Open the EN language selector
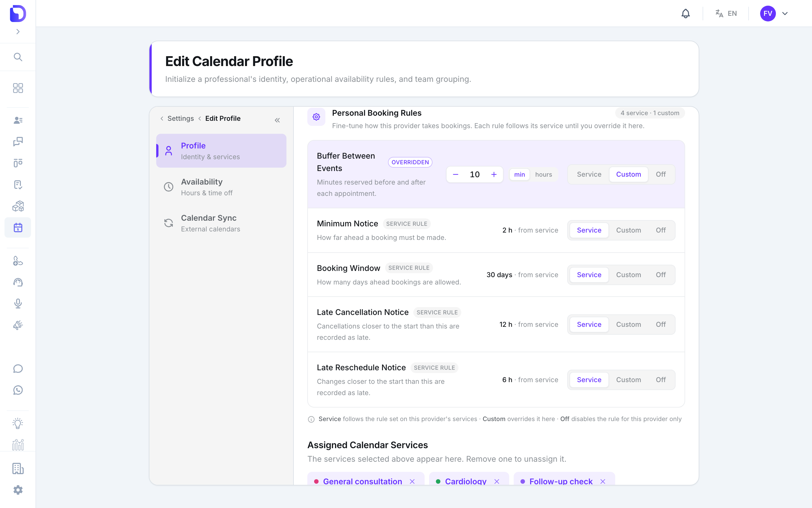 tap(726, 14)
